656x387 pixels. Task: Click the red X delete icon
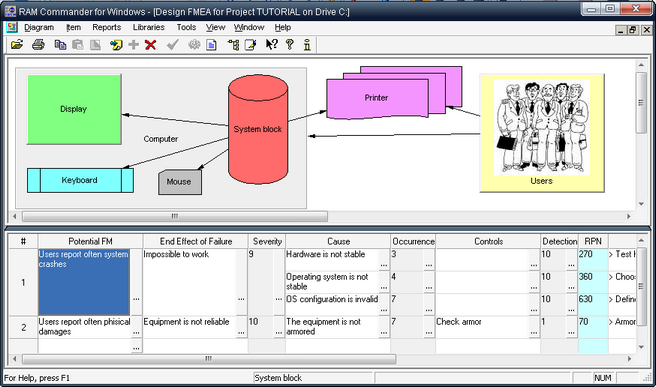[151, 44]
